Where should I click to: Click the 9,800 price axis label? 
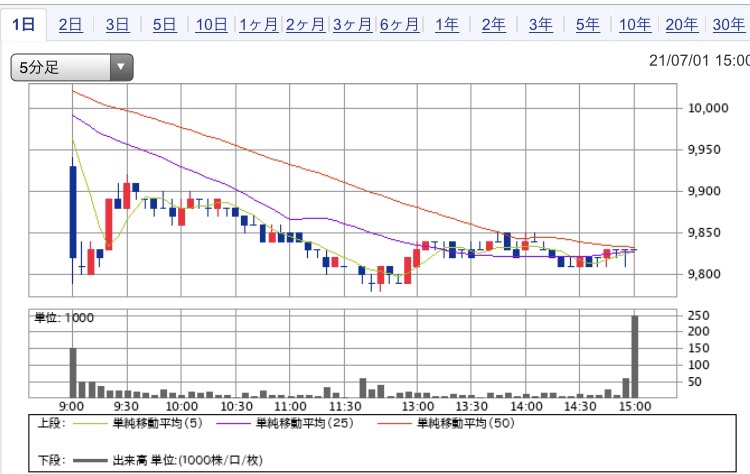[x=704, y=274]
